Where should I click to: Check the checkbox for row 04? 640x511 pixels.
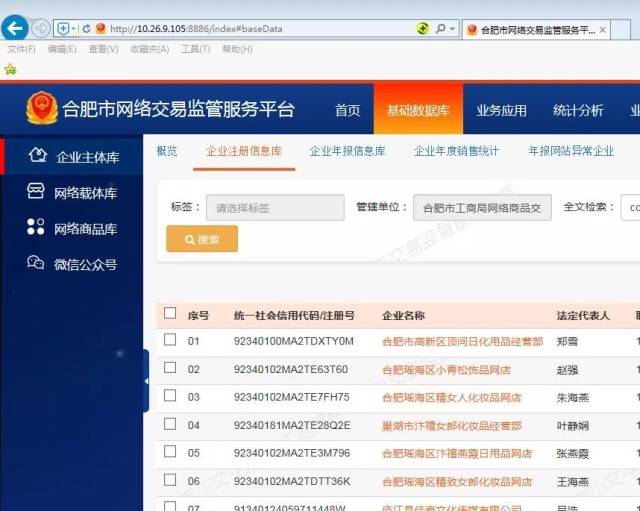[x=170, y=424]
